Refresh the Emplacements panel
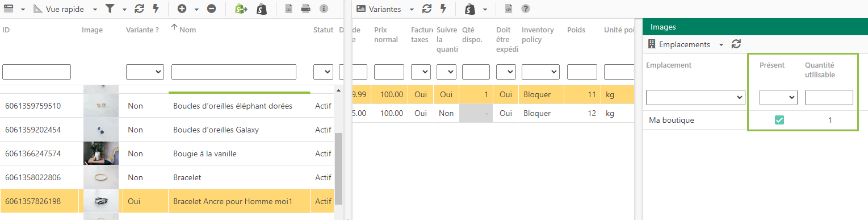The width and height of the screenshot is (868, 220). 736,44
